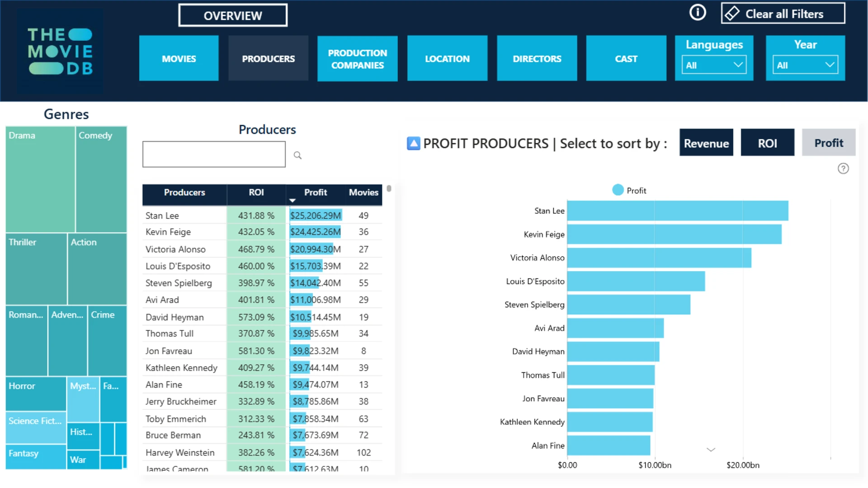The width and height of the screenshot is (868, 488).
Task: Click the help question mark icon
Action: click(x=843, y=169)
